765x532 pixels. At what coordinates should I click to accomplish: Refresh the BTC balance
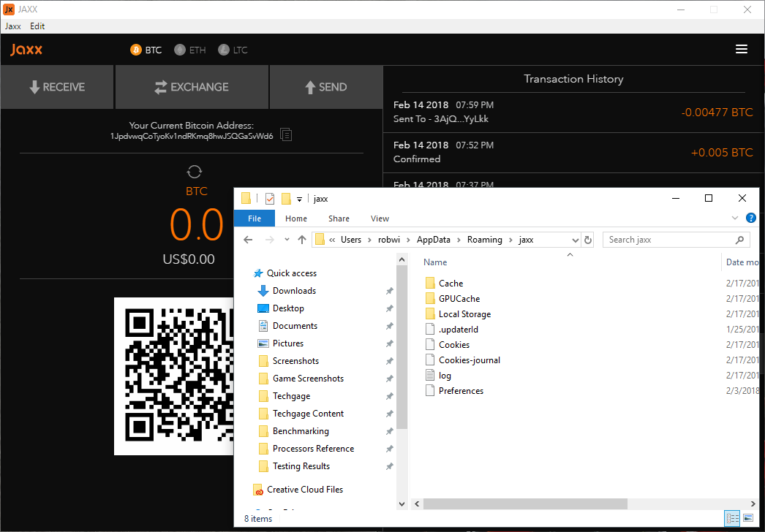[195, 172]
